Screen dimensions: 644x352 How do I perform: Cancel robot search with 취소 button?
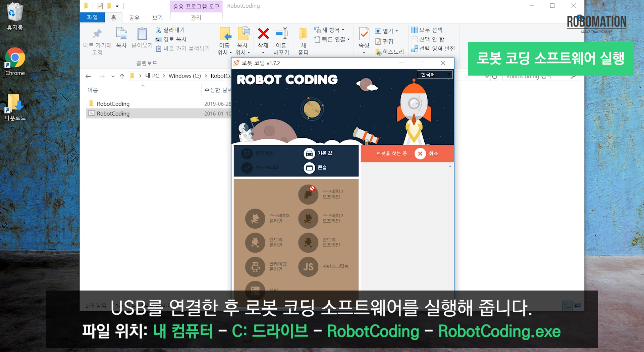click(427, 153)
